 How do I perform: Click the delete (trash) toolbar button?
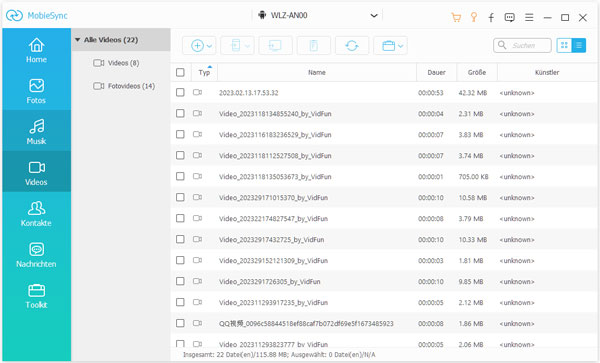pos(314,46)
